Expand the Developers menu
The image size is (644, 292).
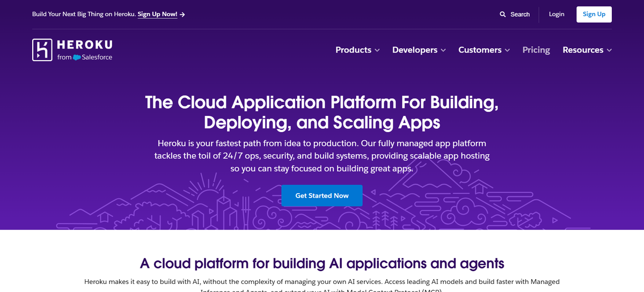419,50
